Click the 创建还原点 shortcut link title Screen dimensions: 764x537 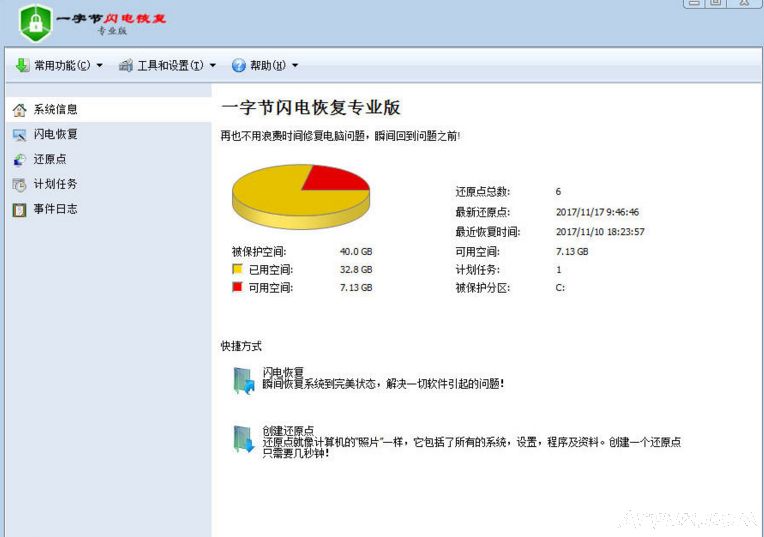[x=288, y=431]
